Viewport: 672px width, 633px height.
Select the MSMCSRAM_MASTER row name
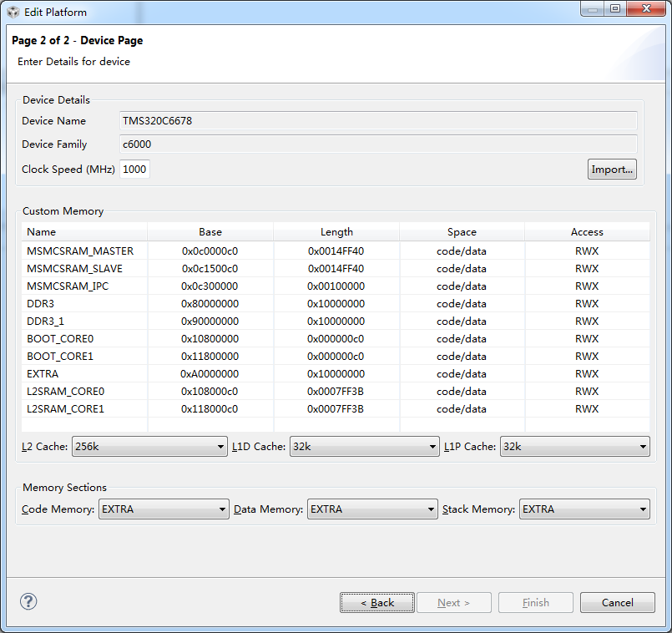tap(80, 251)
